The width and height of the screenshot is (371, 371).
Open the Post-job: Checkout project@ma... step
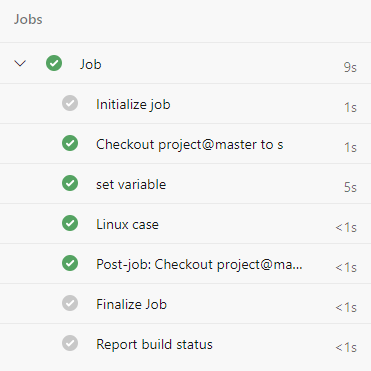[x=185, y=264]
